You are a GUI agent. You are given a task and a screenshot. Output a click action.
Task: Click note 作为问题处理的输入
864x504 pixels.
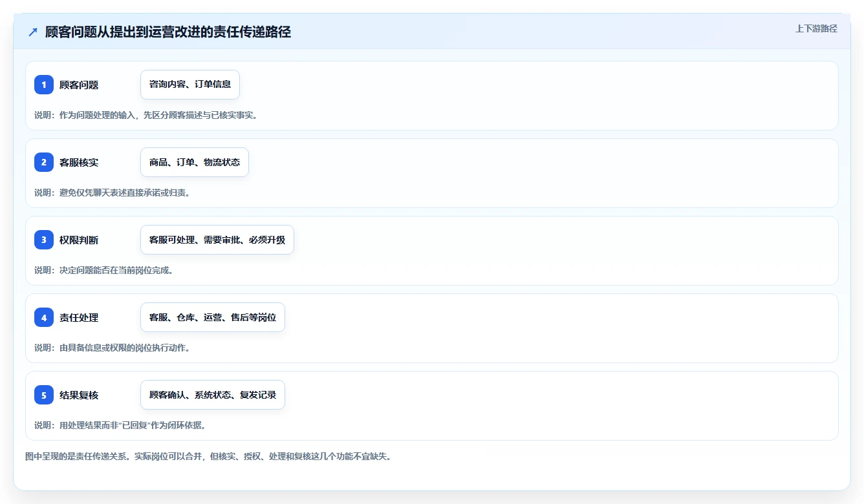146,115
